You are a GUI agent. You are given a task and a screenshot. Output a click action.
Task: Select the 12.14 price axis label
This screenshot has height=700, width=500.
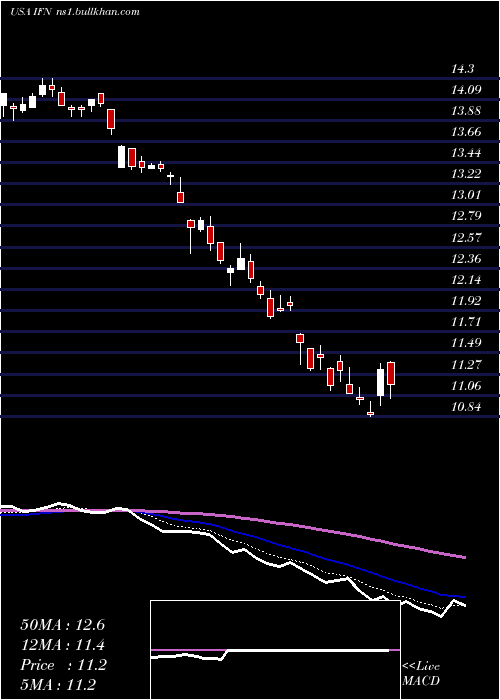pyautogui.click(x=466, y=279)
